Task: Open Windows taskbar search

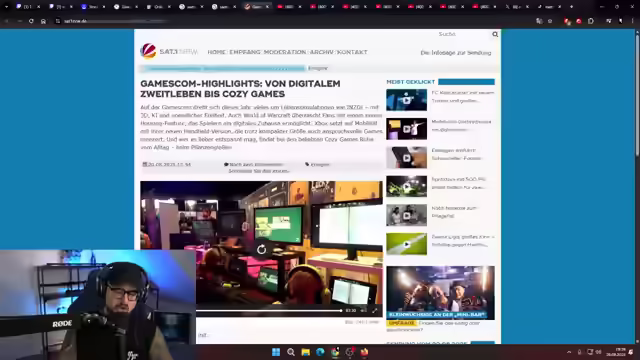Action: click(291, 352)
